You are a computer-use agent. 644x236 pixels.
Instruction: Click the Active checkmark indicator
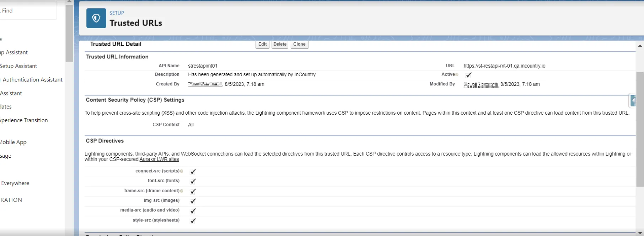click(x=469, y=75)
